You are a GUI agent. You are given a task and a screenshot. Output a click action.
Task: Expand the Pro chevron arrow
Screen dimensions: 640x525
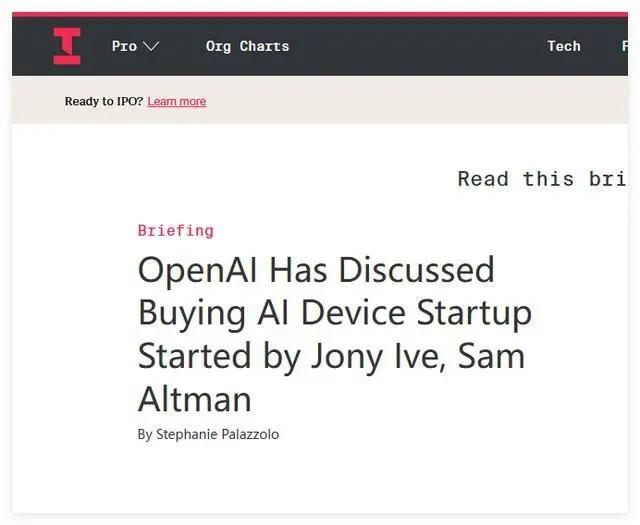pyautogui.click(x=151, y=46)
